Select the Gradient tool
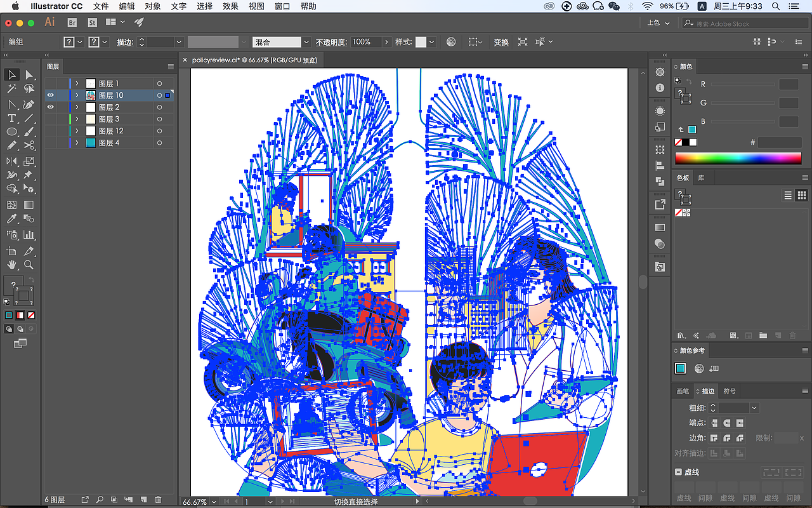This screenshot has width=812, height=508. (29, 205)
